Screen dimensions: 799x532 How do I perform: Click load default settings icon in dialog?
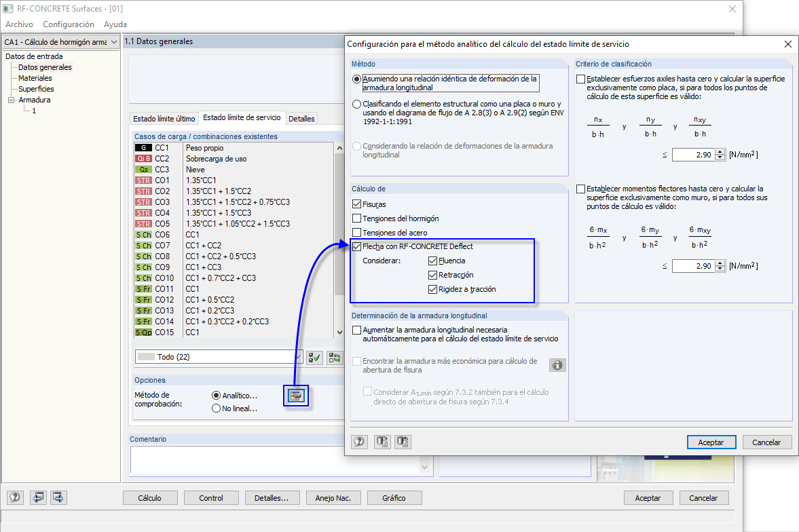coord(382,442)
